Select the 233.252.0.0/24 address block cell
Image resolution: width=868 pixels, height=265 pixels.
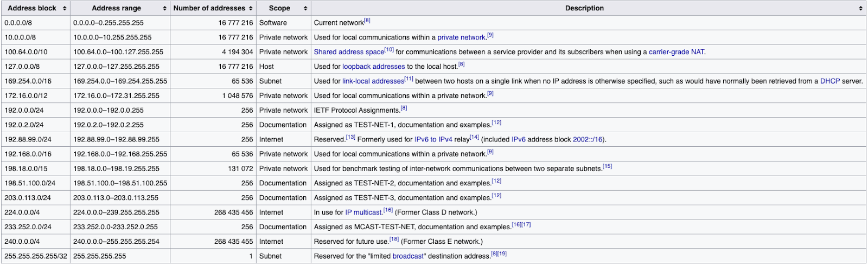(x=36, y=228)
